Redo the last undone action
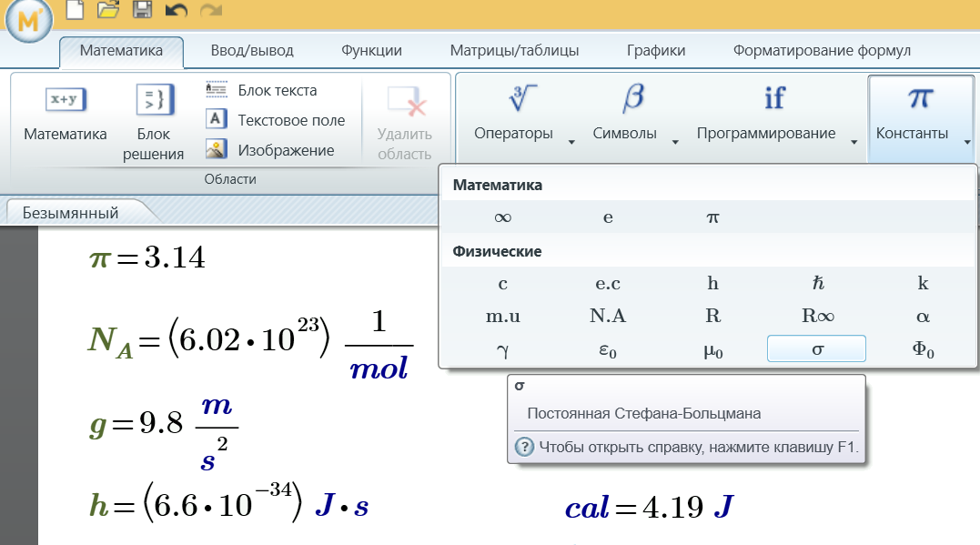The width and height of the screenshot is (980, 545). click(x=210, y=10)
